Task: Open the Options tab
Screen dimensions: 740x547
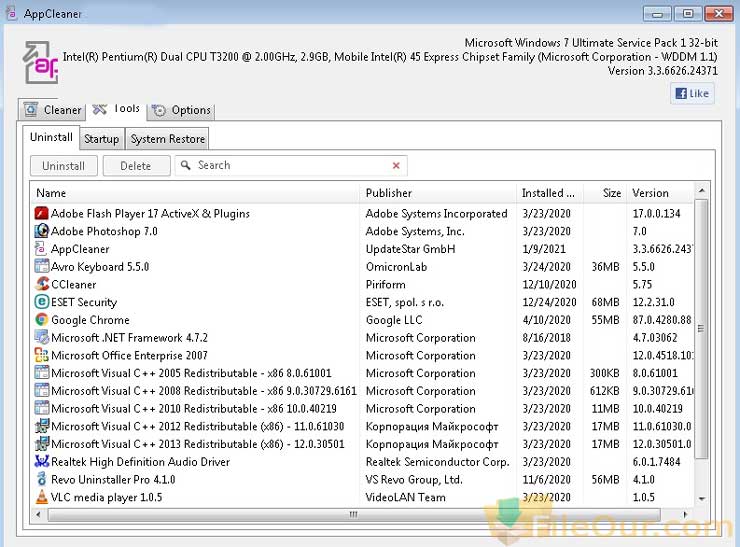Action: click(181, 110)
